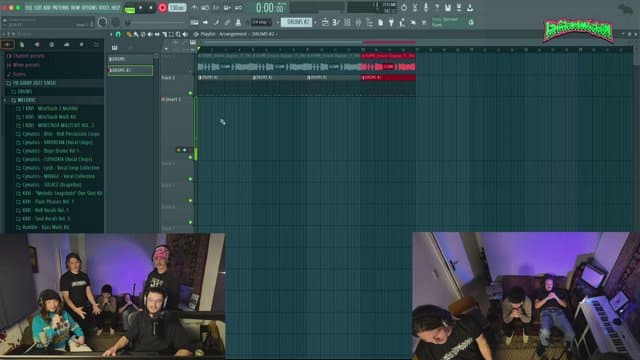The width and height of the screenshot is (640, 360).
Task: Open the snap step selector dropdown
Action: click(x=261, y=22)
